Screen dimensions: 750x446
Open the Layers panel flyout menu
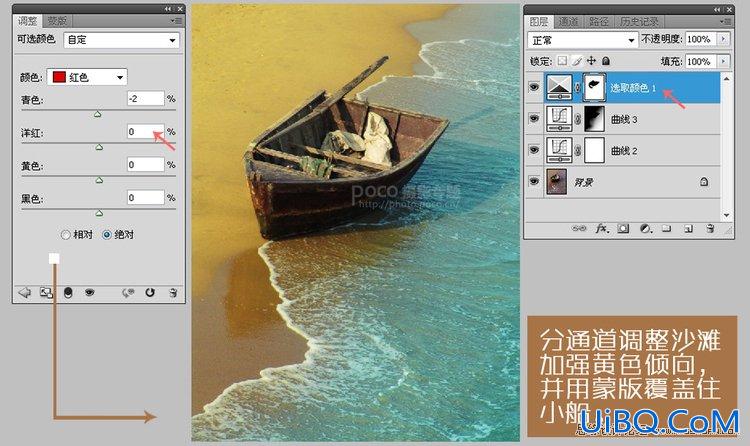coord(726,22)
